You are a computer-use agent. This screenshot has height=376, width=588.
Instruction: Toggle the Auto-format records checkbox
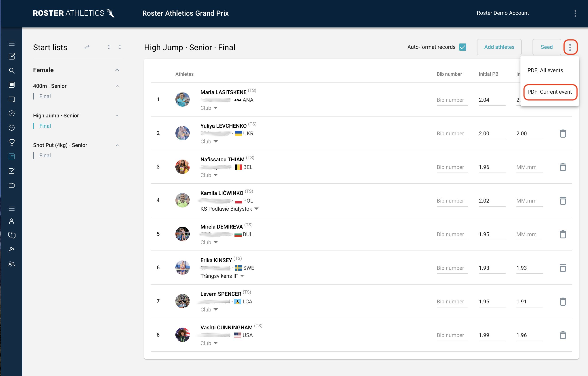click(462, 47)
